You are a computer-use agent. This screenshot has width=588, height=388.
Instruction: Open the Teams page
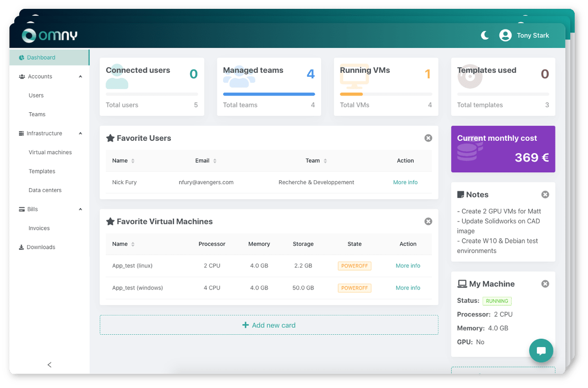37,114
